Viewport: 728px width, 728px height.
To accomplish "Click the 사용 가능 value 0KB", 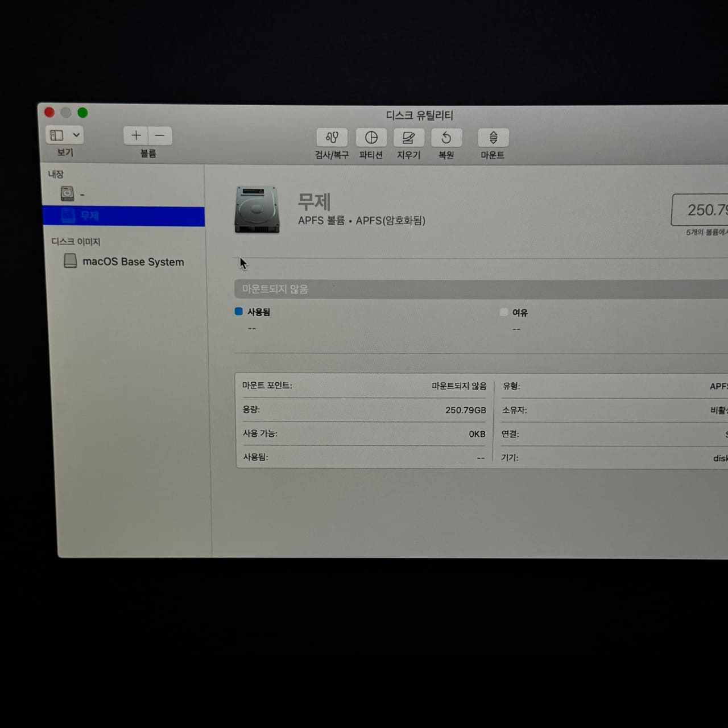I will click(477, 434).
